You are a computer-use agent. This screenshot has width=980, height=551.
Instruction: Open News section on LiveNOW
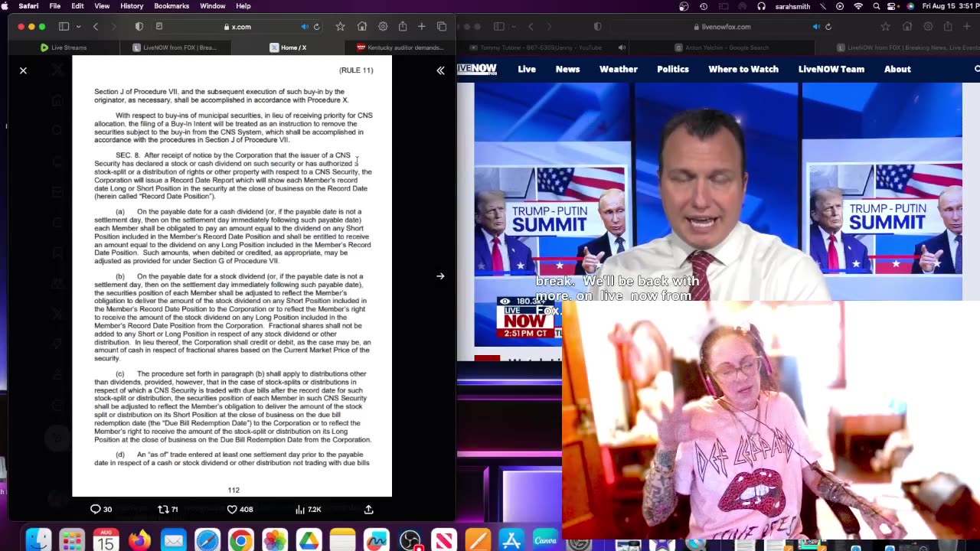pyautogui.click(x=567, y=69)
